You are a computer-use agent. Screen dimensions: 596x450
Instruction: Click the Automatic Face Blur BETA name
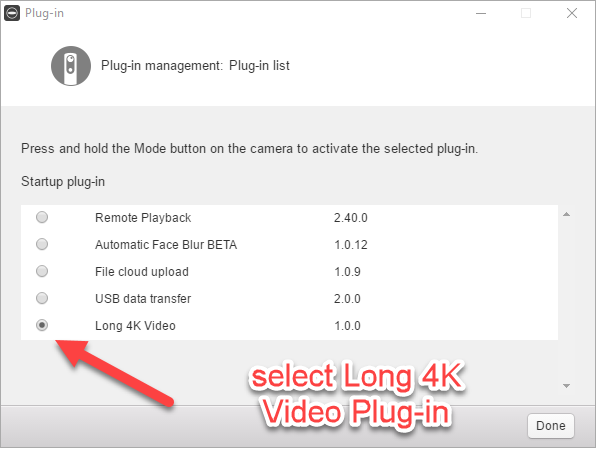click(x=166, y=245)
